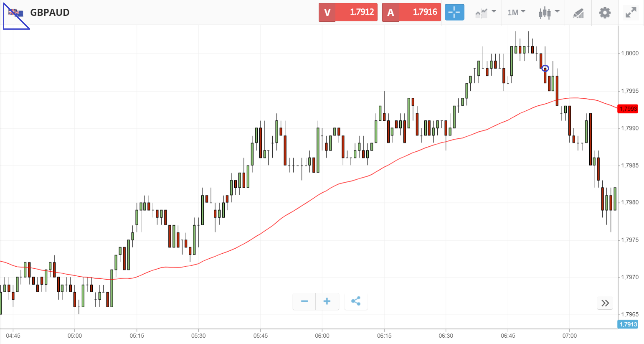Click the A buy button at 1.7916
The width and height of the screenshot is (644, 344).
411,13
